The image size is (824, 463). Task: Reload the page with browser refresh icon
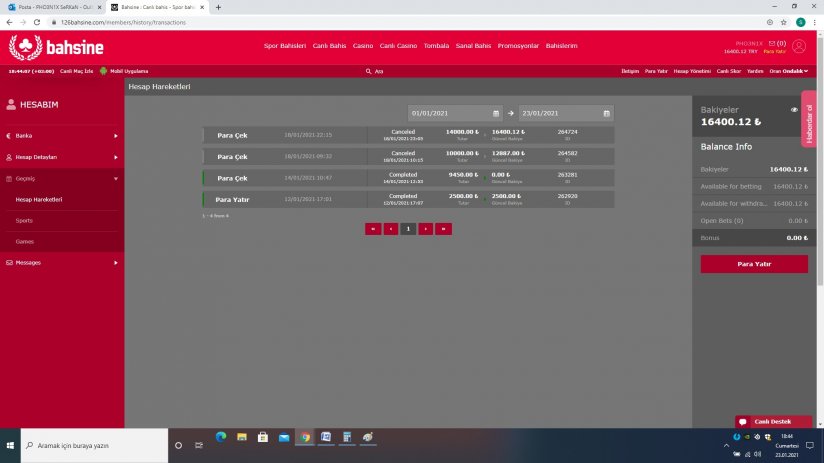tap(37, 22)
